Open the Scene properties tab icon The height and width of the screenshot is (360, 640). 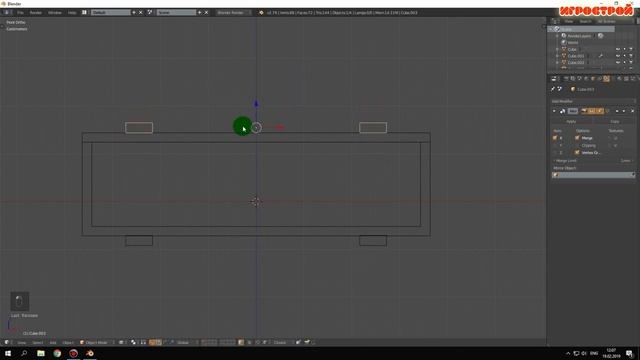tap(579, 79)
